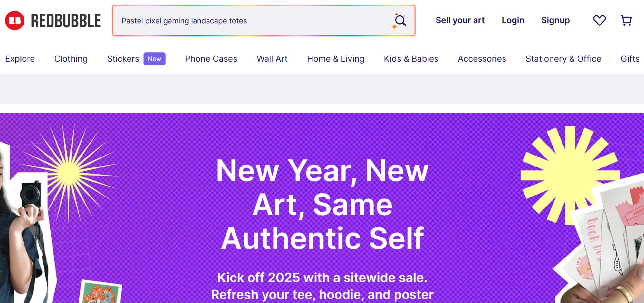
Task: Open the Clothing category menu
Action: [x=71, y=59]
